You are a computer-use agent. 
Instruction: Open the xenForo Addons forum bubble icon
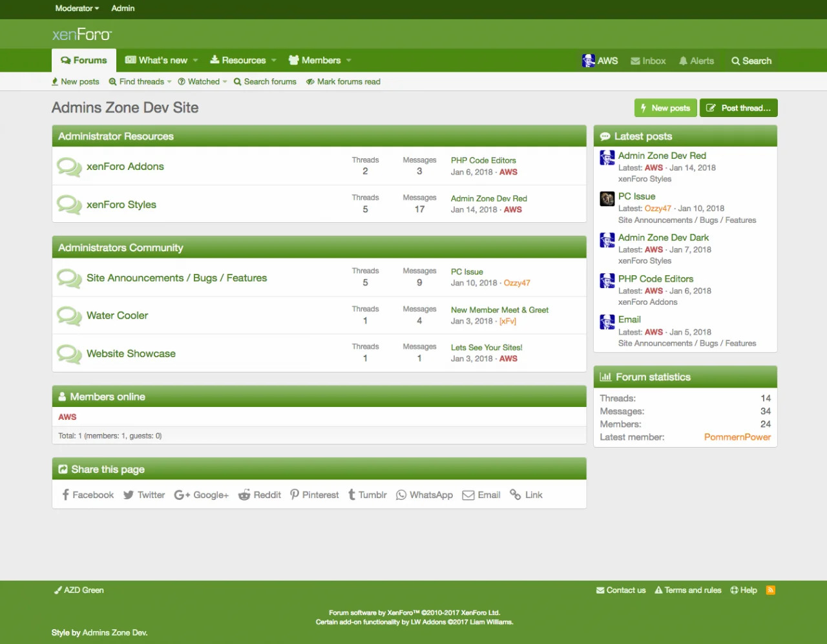click(69, 167)
